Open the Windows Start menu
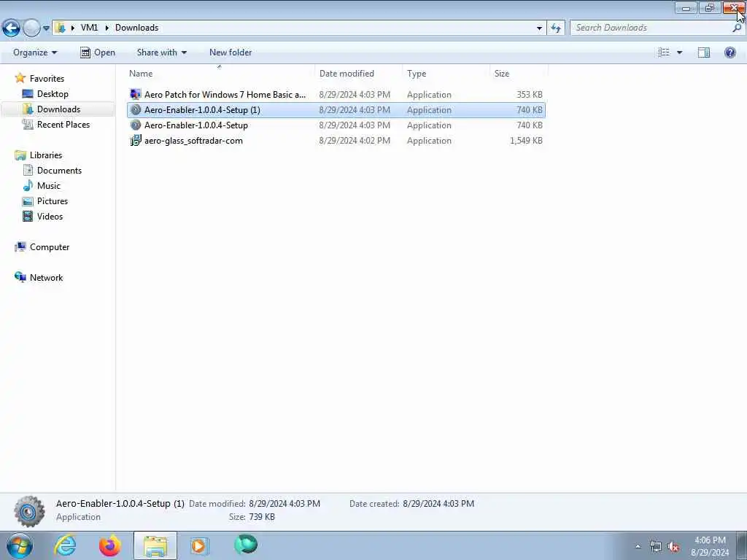The image size is (747, 560). tap(19, 545)
